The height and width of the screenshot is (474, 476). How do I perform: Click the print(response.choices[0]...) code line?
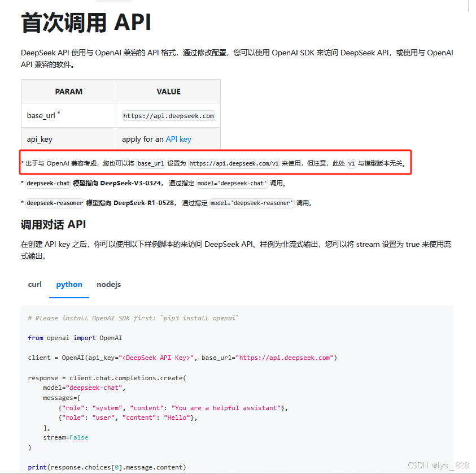click(x=107, y=467)
